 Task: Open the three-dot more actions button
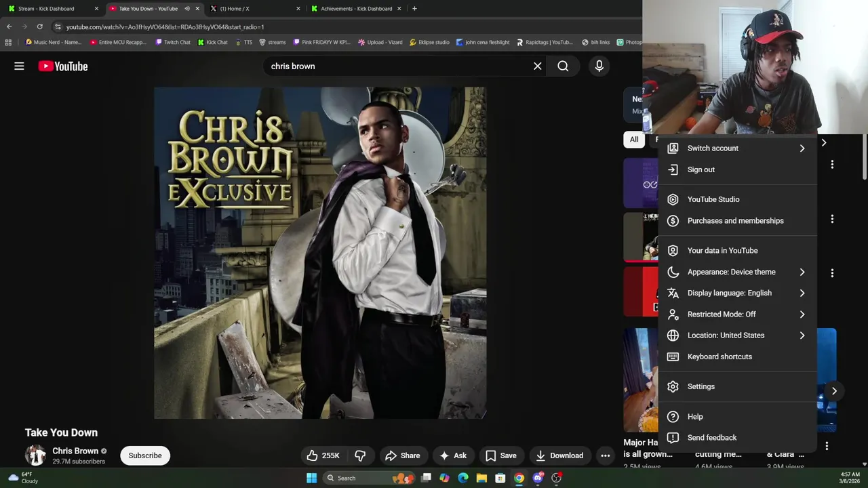[x=605, y=455]
